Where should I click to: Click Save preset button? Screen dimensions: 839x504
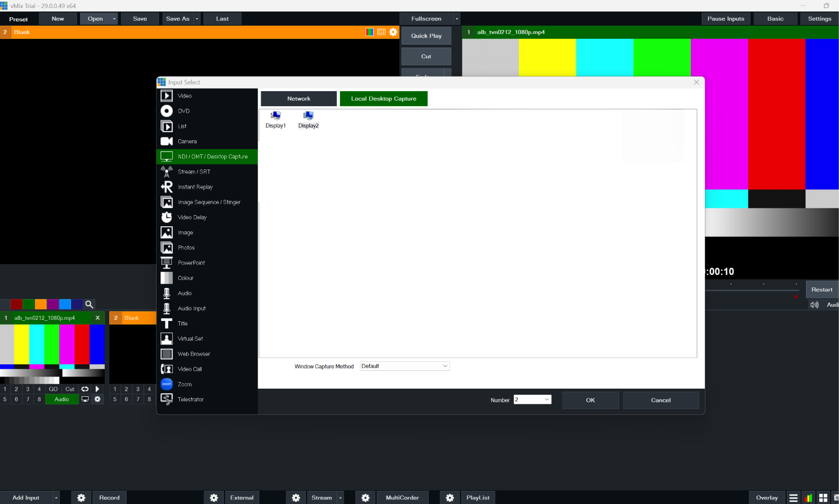click(140, 19)
